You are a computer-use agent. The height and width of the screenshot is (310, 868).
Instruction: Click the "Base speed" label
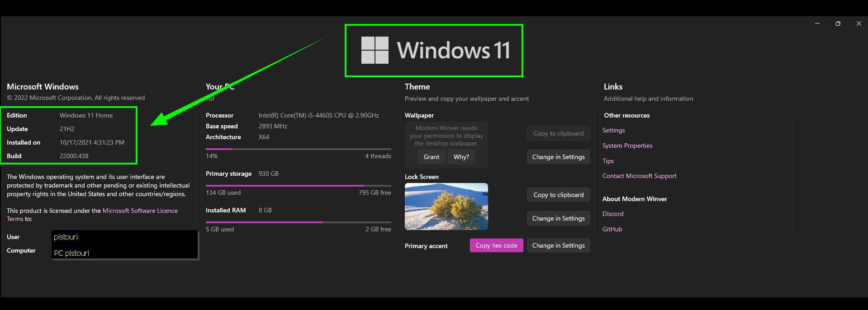[x=222, y=126]
